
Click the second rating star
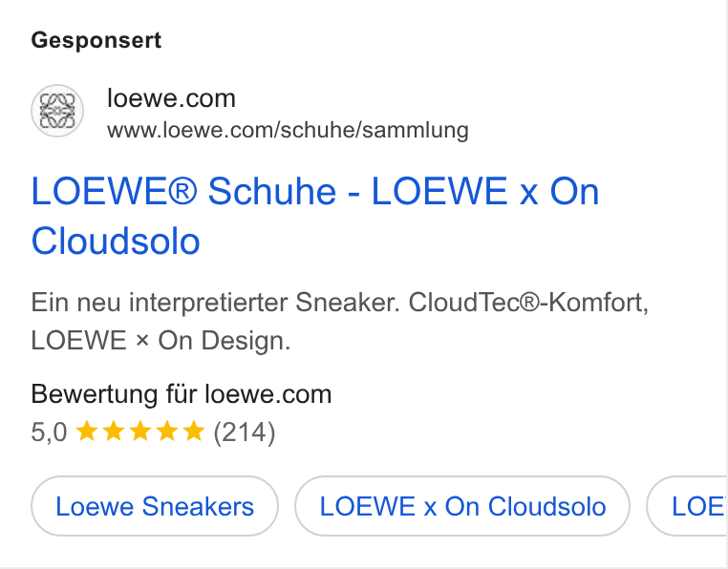(x=114, y=432)
